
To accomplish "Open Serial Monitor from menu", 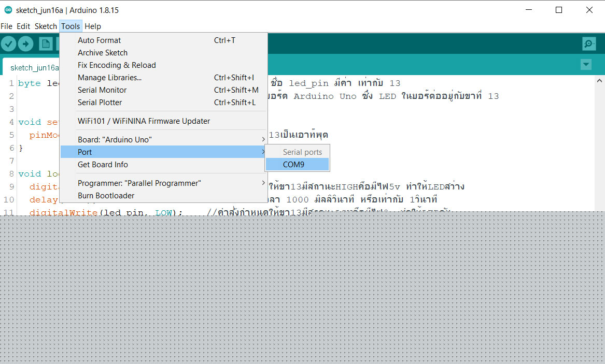I will point(164,90).
